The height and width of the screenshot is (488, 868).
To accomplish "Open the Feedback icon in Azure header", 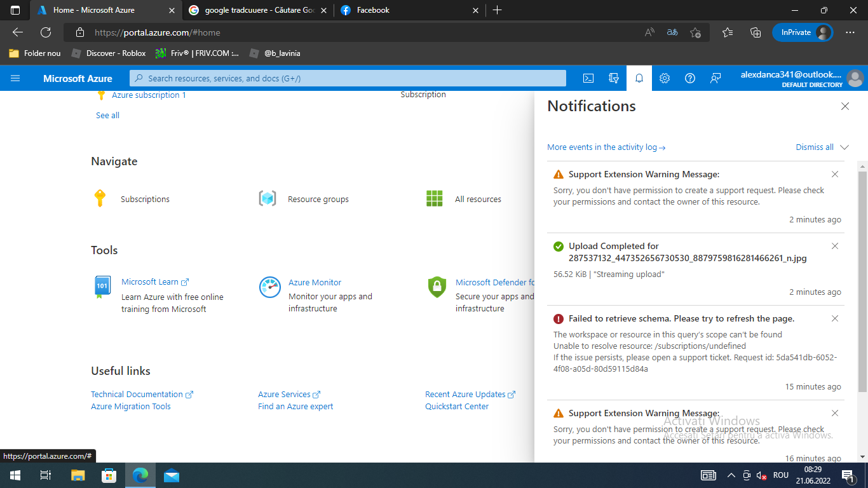I will point(715,78).
